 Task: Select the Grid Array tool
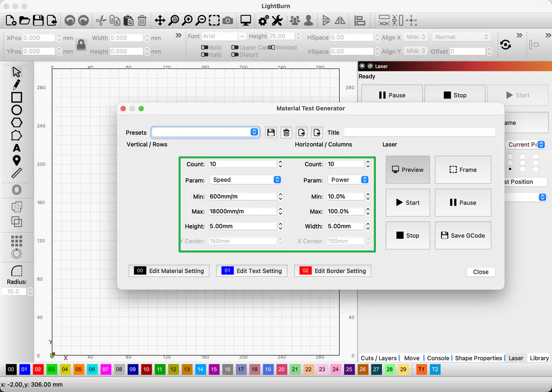coord(16,241)
